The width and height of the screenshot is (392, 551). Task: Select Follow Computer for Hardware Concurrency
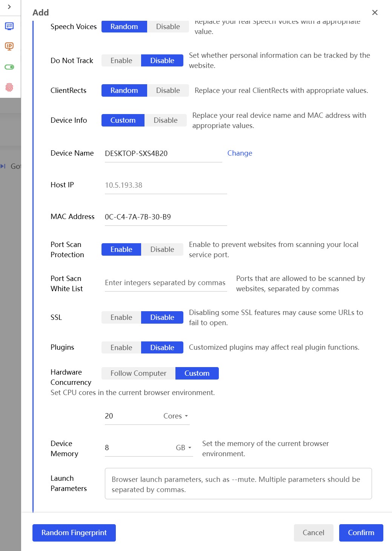click(138, 373)
